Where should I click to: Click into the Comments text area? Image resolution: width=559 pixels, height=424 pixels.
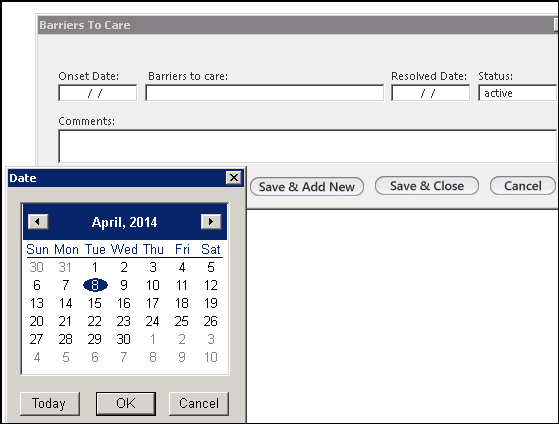[x=308, y=147]
